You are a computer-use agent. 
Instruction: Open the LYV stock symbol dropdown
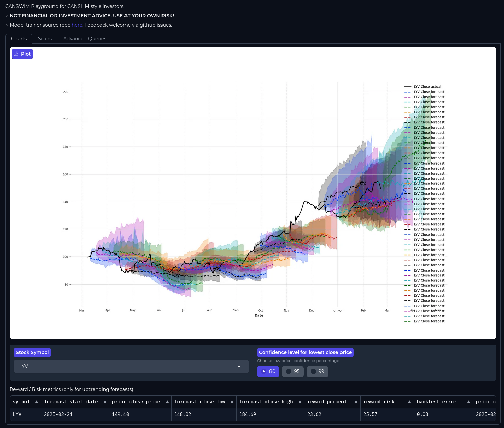[x=131, y=366]
